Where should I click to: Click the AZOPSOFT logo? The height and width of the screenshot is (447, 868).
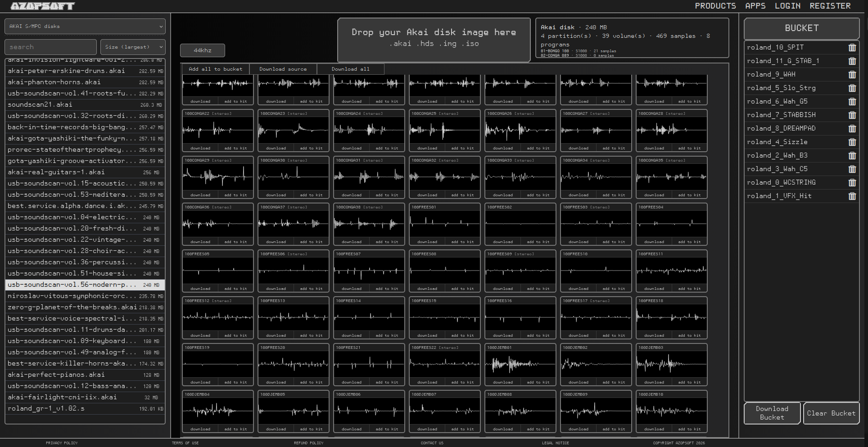click(43, 6)
